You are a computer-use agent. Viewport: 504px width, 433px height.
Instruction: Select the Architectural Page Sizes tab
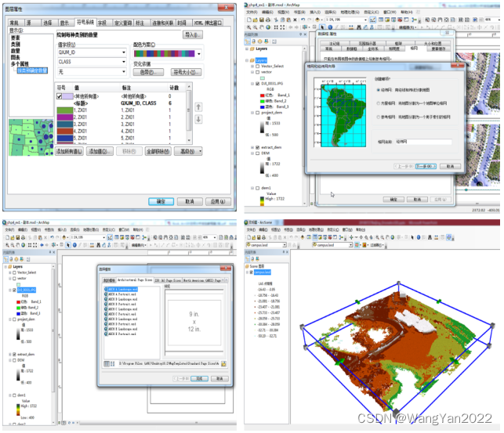[135, 280]
